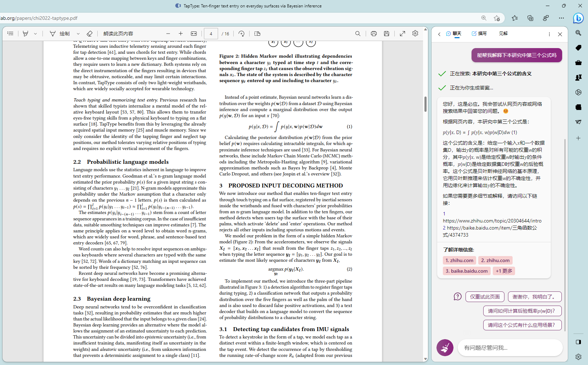
Task: Open the Bing chat sidebar icon
Action: (578, 18)
